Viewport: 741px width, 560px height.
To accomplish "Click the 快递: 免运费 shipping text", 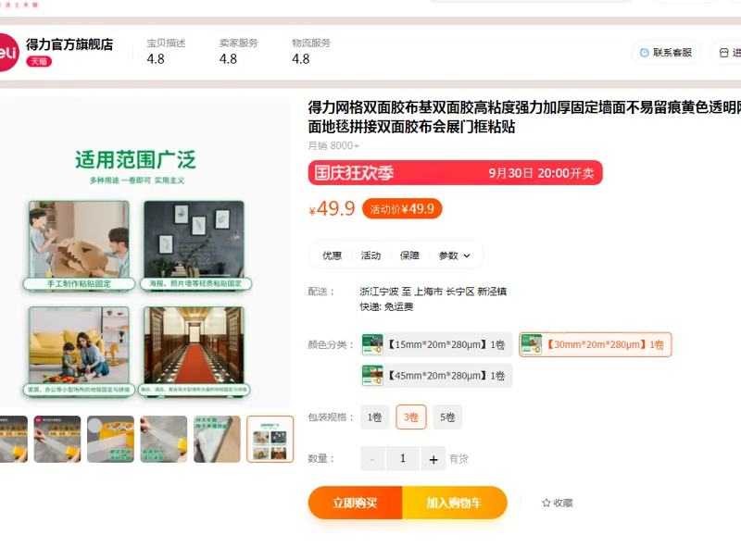I will (386, 307).
